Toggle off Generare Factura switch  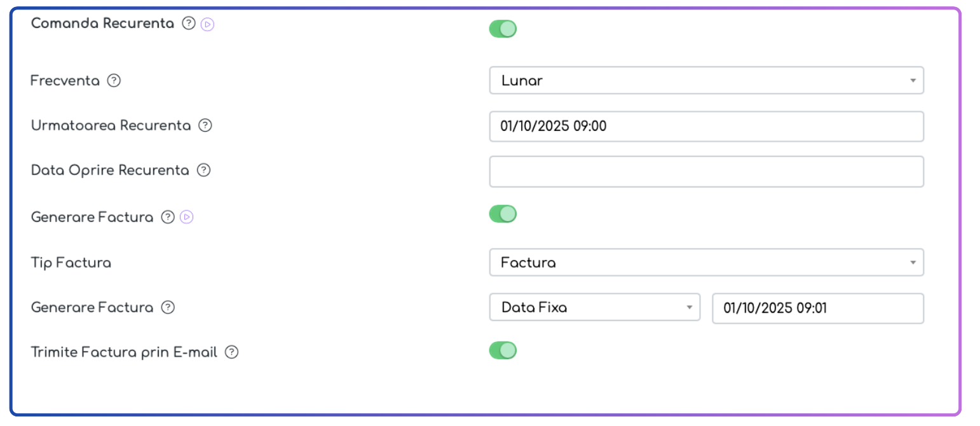click(x=503, y=214)
